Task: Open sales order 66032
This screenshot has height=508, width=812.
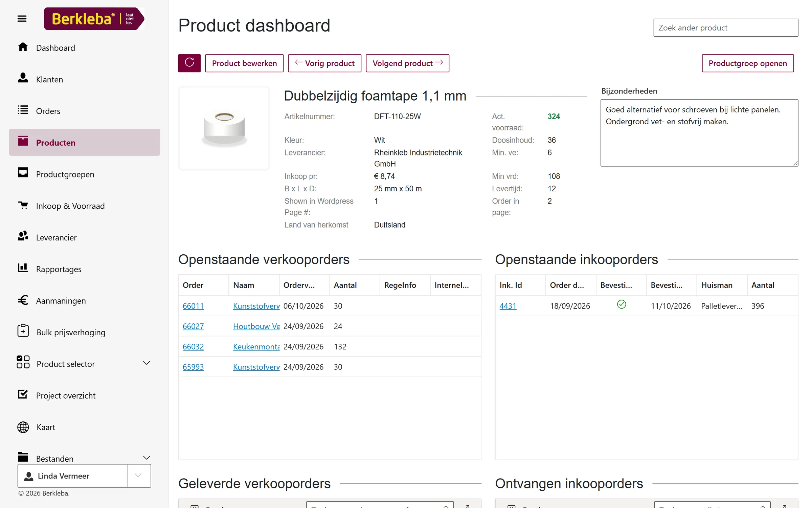Action: [x=193, y=346]
